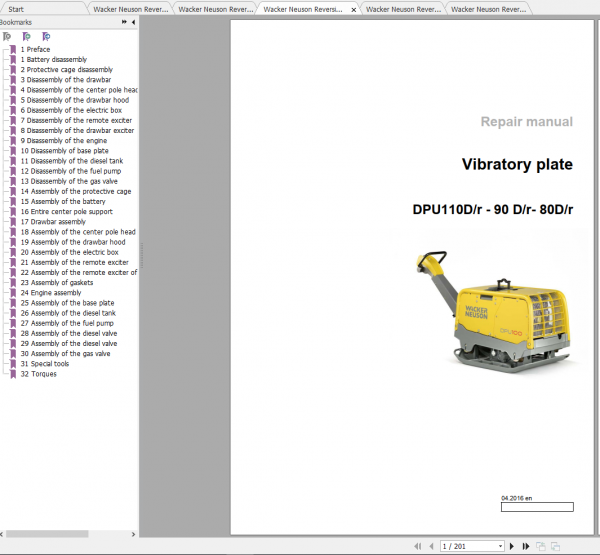Click the empty box below 04.2016 en
Viewport: 600px width, 555px height.
537,507
